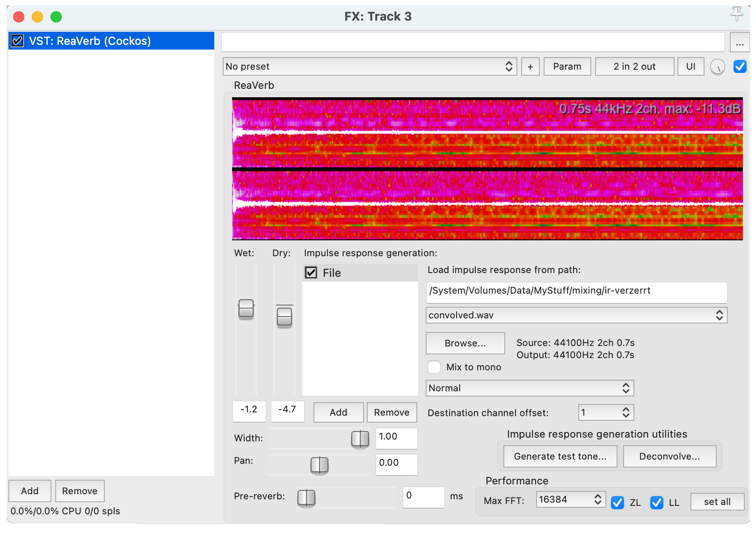Click the wet/dry mix knob
Image resolution: width=756 pixels, height=533 pixels.
[x=717, y=67]
